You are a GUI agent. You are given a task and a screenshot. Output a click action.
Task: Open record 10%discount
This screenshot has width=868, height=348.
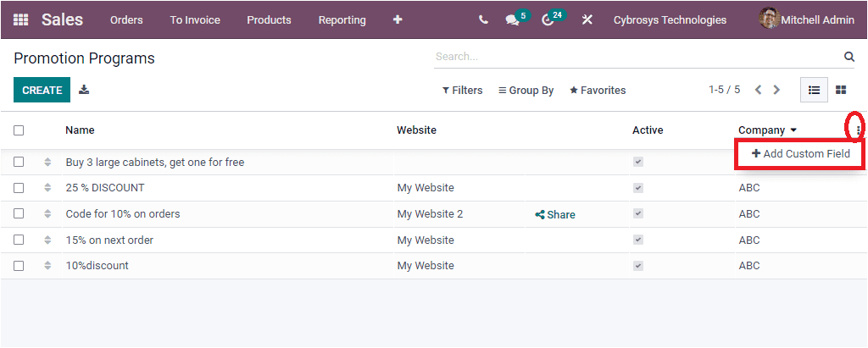pyautogui.click(x=97, y=266)
